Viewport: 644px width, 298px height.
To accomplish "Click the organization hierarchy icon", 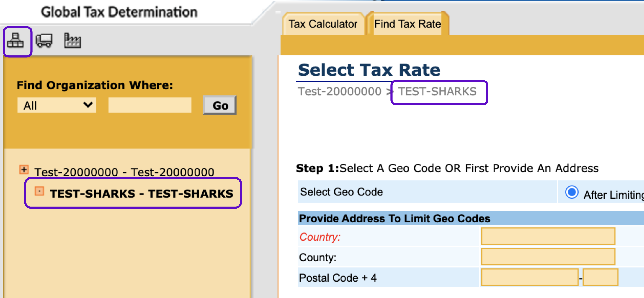I will [16, 41].
